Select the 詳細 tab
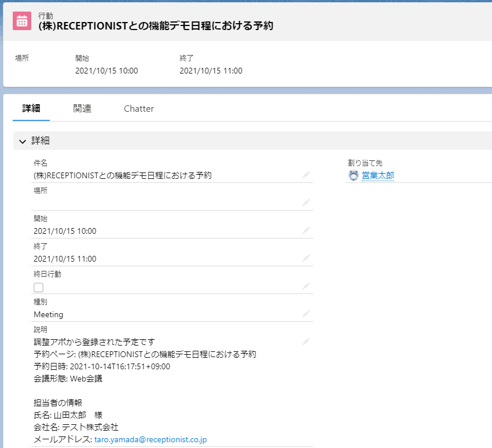 pyautogui.click(x=31, y=109)
